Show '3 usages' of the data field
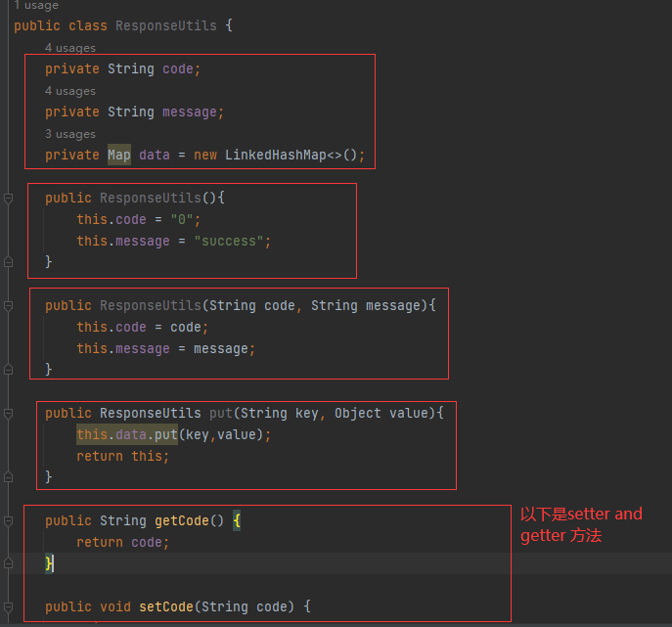This screenshot has height=627, width=672. [x=69, y=134]
